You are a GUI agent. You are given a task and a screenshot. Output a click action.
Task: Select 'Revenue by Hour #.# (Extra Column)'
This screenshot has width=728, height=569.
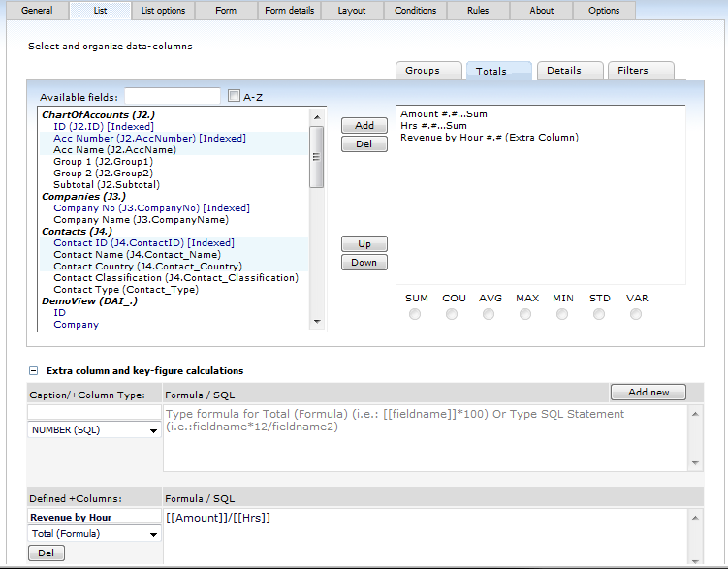pos(490,138)
